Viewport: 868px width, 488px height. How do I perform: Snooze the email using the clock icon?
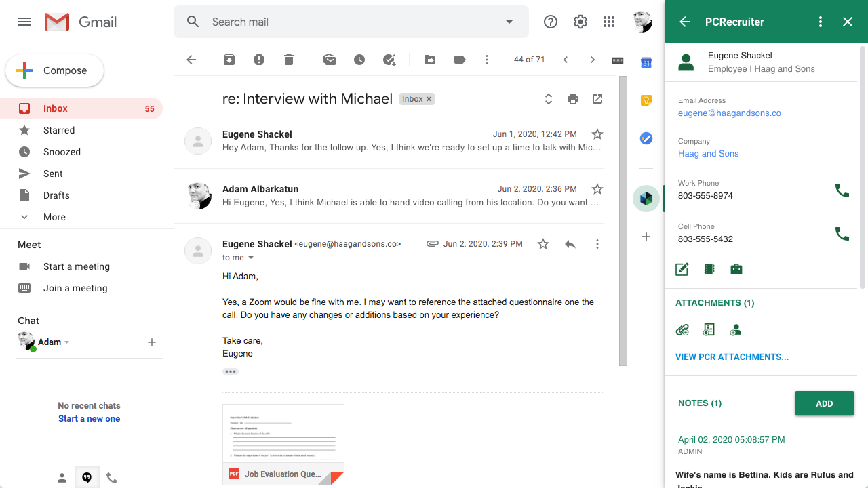(359, 60)
